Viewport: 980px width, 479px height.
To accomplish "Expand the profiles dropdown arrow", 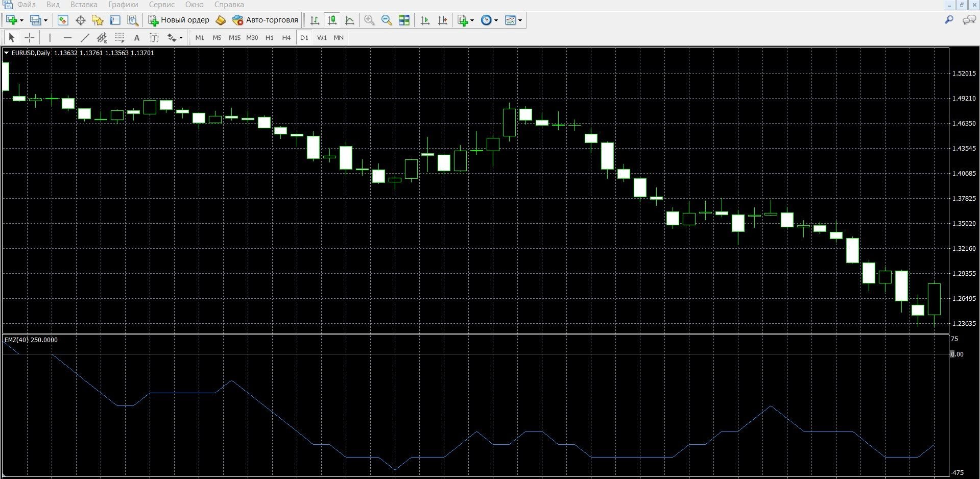I will point(45,20).
